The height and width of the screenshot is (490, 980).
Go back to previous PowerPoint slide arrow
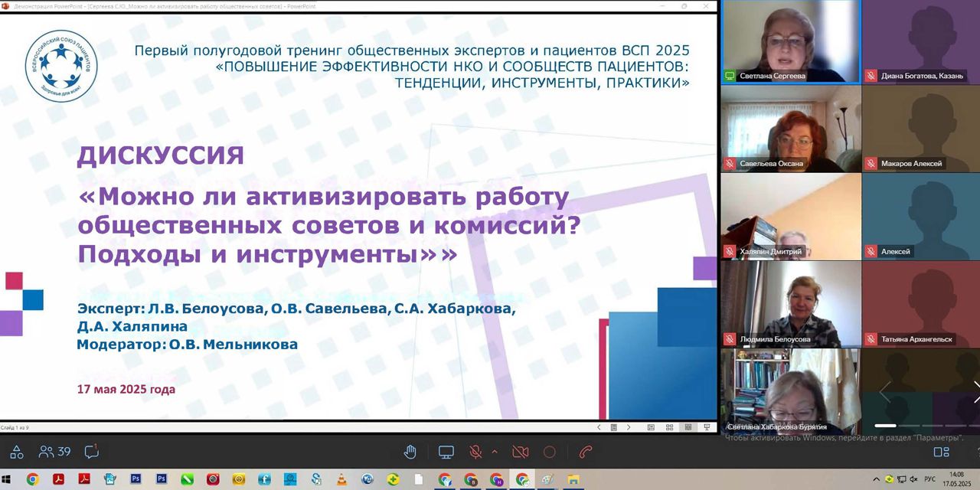pos(599,427)
